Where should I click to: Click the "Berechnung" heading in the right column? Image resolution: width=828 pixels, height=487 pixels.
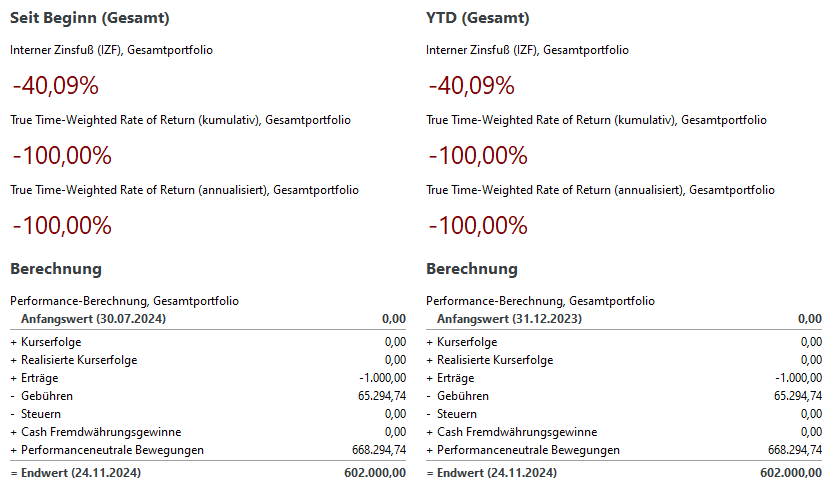coord(472,268)
